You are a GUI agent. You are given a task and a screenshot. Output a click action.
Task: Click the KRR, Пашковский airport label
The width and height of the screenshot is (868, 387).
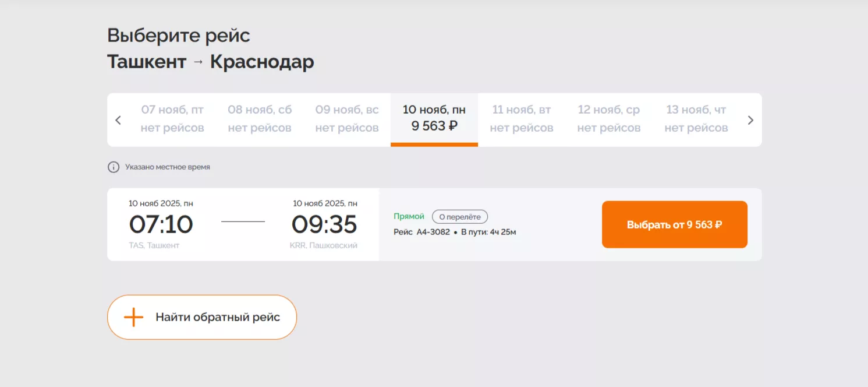tap(324, 246)
